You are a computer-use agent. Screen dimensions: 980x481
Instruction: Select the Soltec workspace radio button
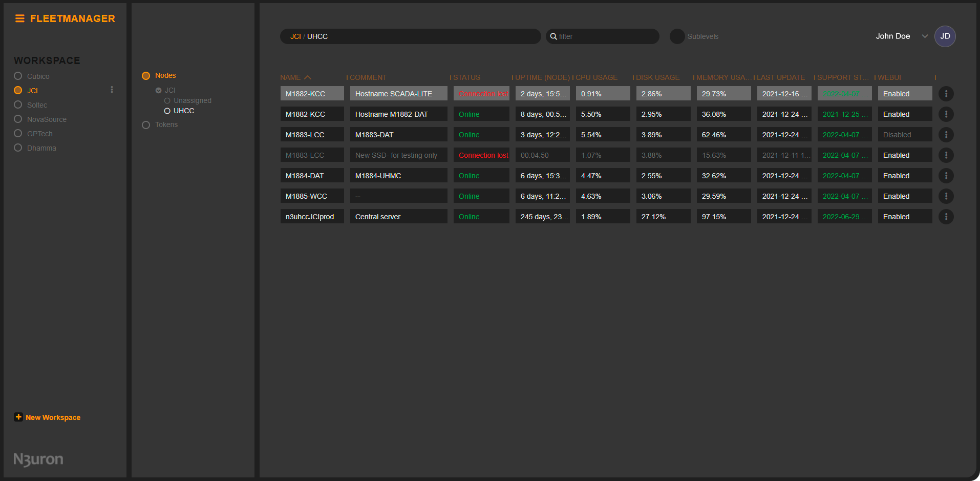[x=18, y=104]
